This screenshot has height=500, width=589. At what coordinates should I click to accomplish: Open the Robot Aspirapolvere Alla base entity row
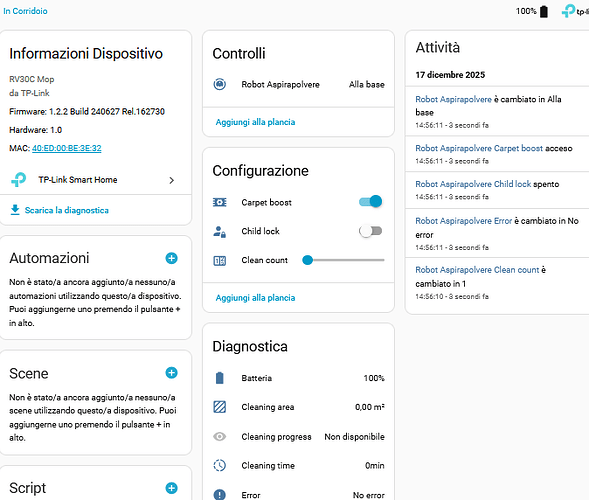coord(299,85)
